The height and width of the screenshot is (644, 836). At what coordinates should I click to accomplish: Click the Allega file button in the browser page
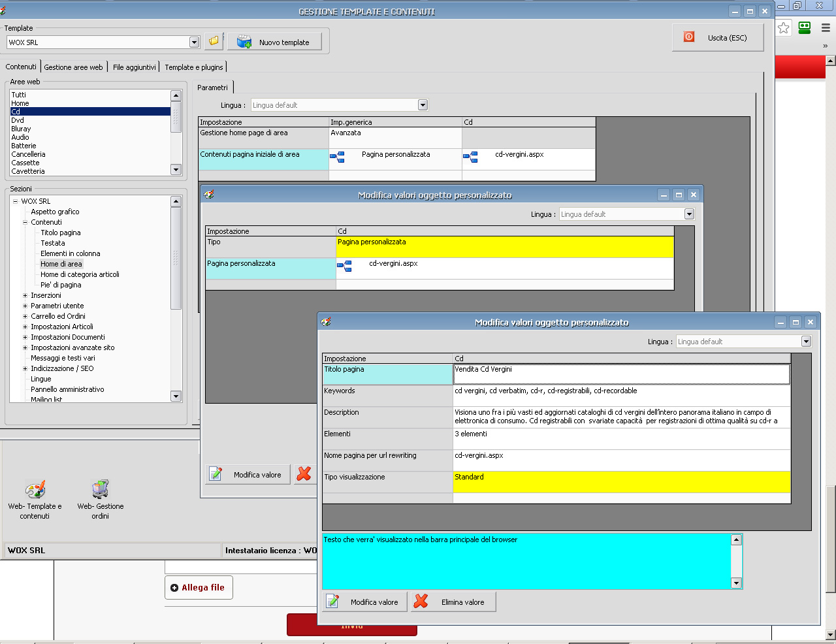pyautogui.click(x=199, y=587)
